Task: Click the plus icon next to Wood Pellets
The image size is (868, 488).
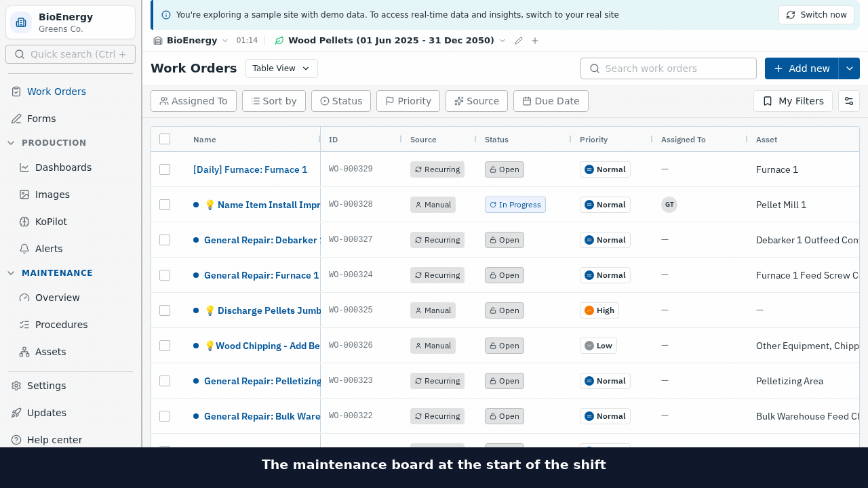Action: point(535,41)
